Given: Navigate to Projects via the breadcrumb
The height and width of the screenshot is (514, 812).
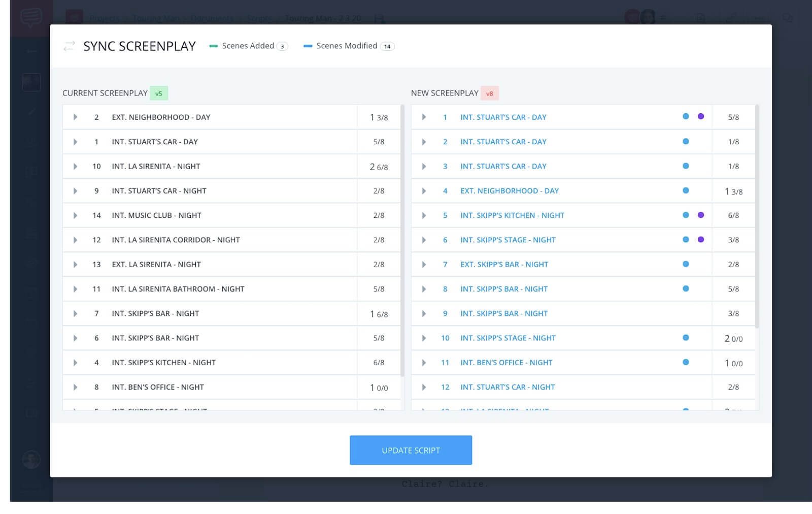Looking at the screenshot, I should tap(104, 18).
